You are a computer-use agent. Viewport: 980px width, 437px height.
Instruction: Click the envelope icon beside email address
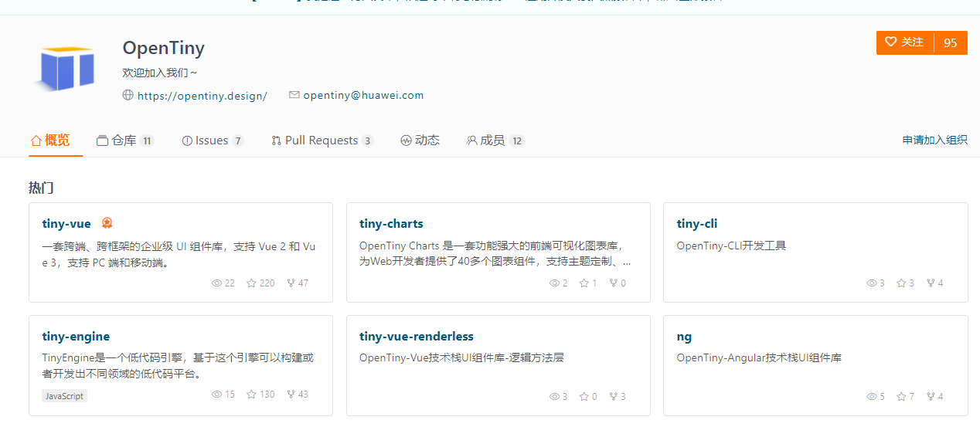coord(294,95)
